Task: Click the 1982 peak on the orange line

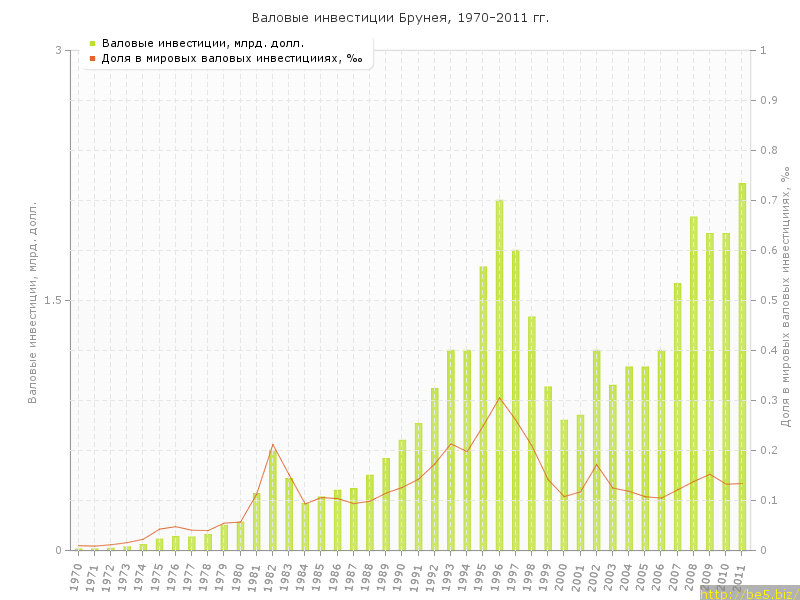Action: (x=273, y=444)
